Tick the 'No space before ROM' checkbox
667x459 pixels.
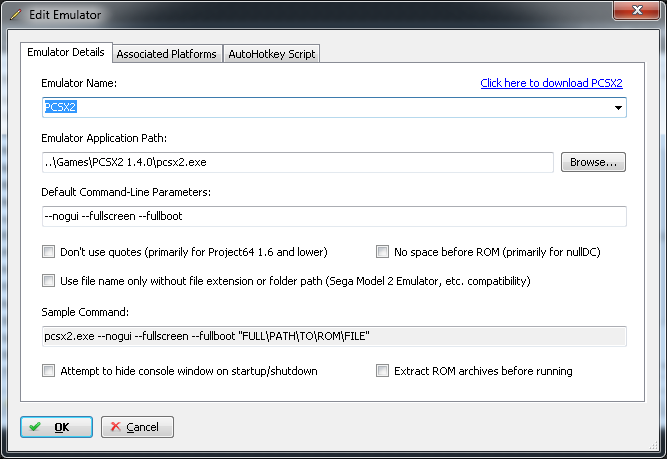tap(382, 252)
